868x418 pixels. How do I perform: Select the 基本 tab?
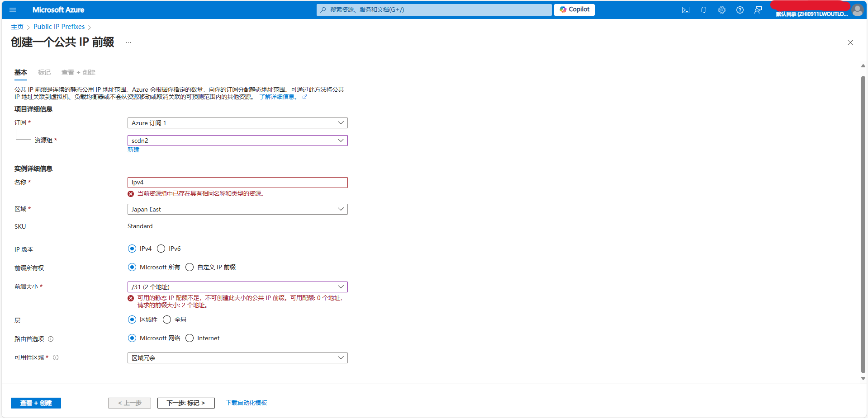(x=21, y=72)
